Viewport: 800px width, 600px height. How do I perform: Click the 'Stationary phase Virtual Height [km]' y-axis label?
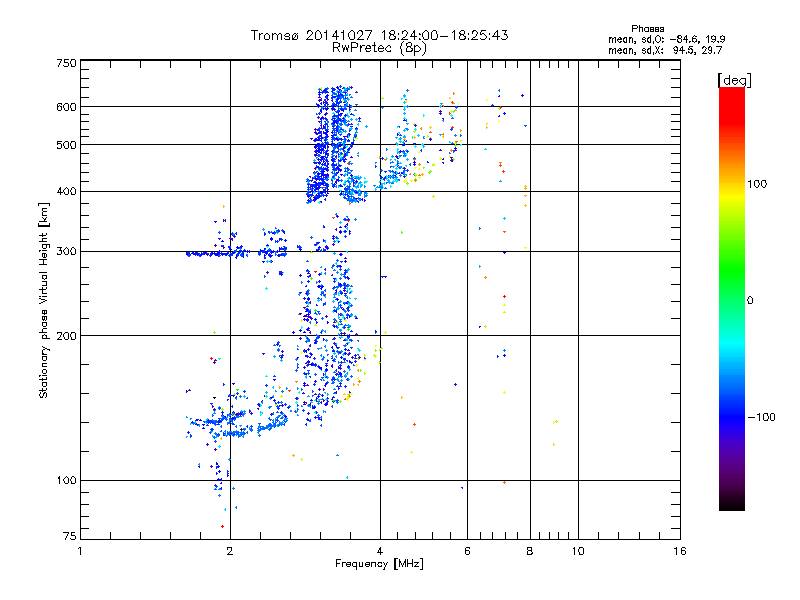pyautogui.click(x=44, y=300)
